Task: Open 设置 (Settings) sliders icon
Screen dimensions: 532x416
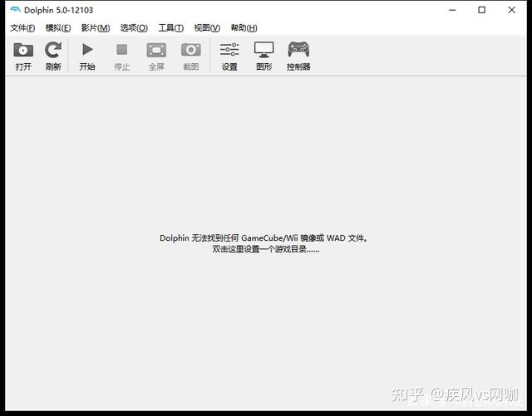Action: tap(229, 50)
